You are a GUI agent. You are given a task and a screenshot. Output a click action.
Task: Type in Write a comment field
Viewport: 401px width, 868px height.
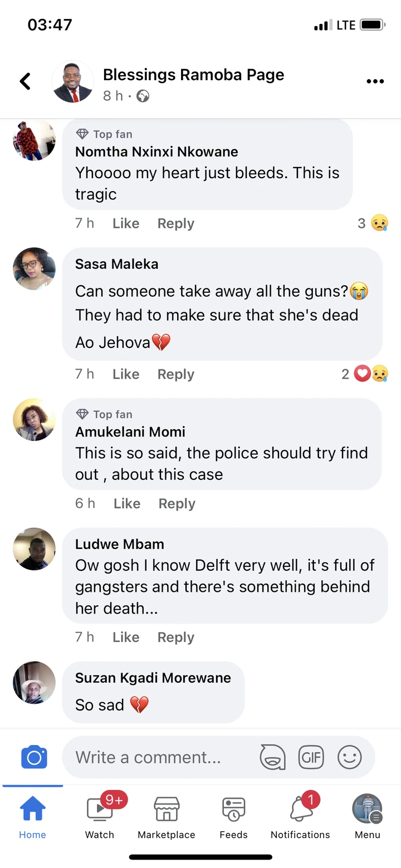(156, 757)
